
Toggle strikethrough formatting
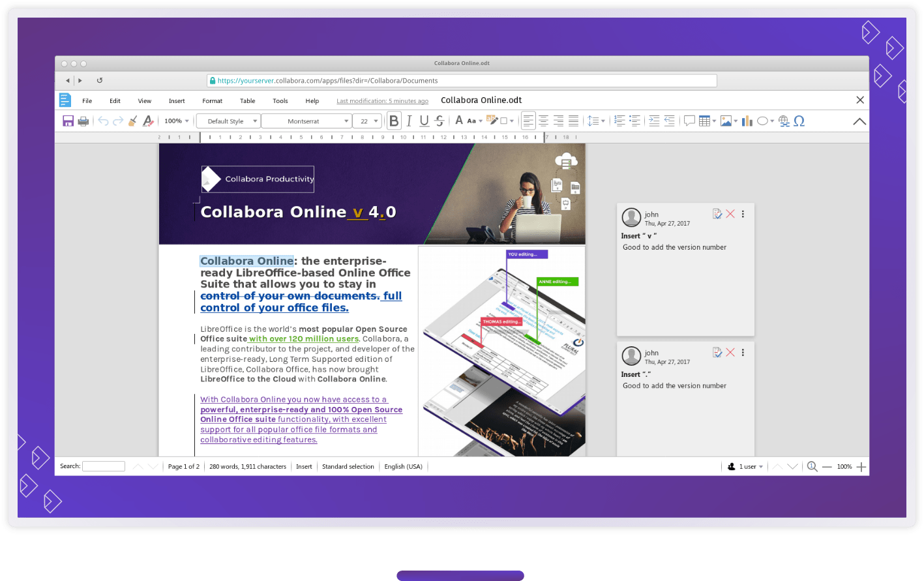[439, 121]
